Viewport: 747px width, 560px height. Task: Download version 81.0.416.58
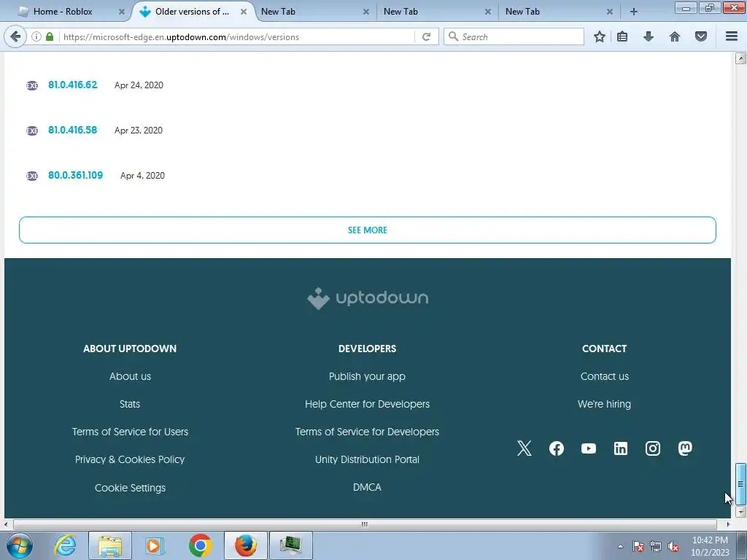click(x=72, y=130)
